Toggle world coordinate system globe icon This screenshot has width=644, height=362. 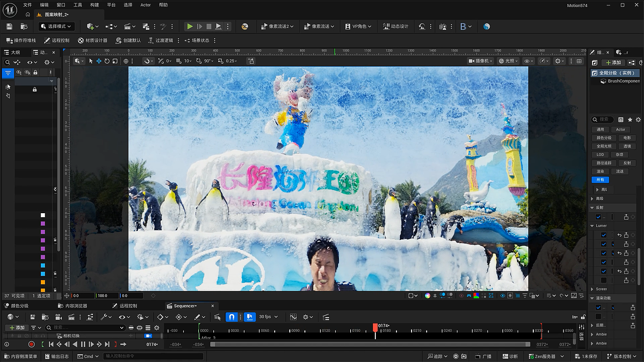[126, 61]
